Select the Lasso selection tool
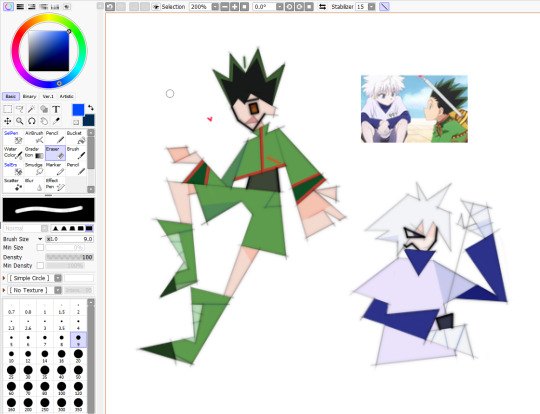 click(x=20, y=110)
